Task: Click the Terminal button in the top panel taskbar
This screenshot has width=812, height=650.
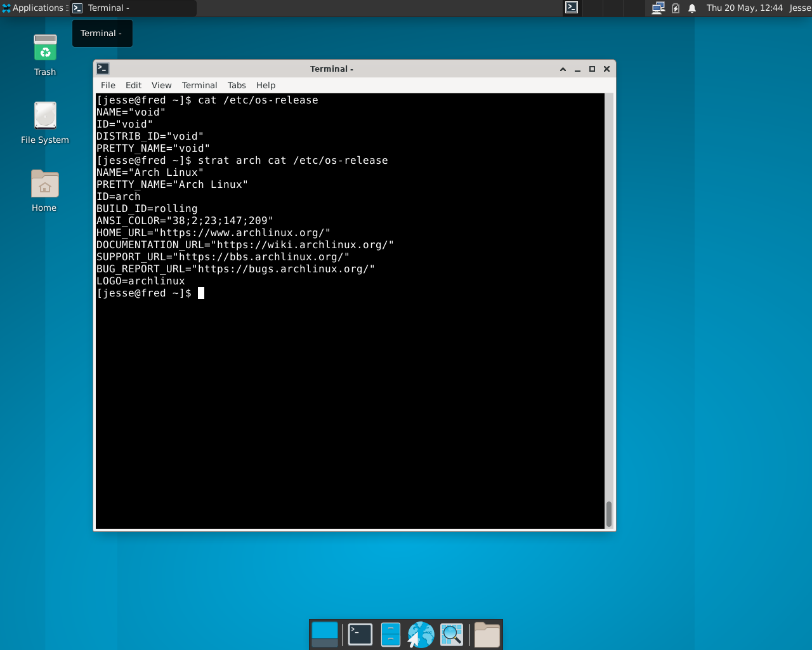Action: (133, 8)
